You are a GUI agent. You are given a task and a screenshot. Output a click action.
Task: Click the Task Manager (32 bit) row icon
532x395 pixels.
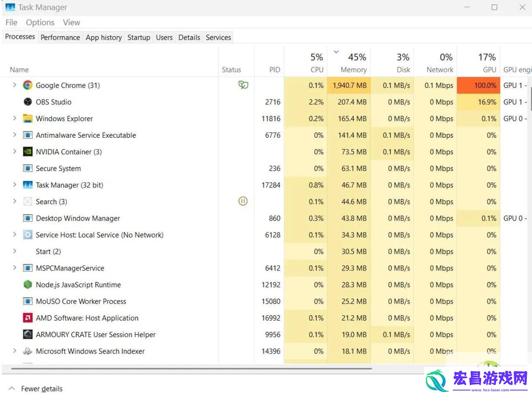28,185
